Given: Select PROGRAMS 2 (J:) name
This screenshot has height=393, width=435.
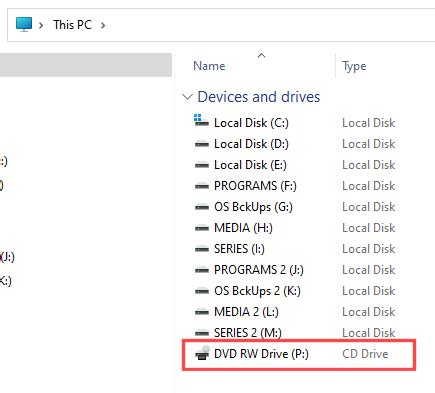Looking at the screenshot, I should tap(259, 270).
